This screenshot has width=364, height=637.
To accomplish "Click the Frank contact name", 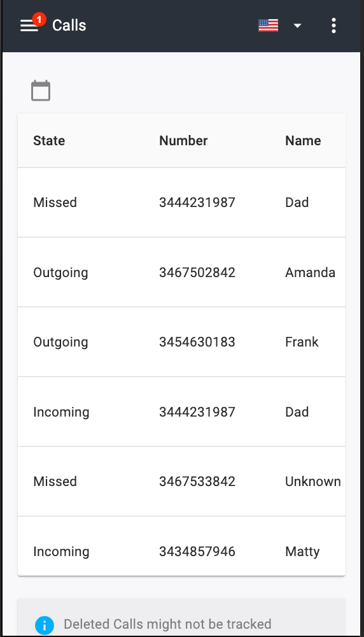I will (x=302, y=342).
